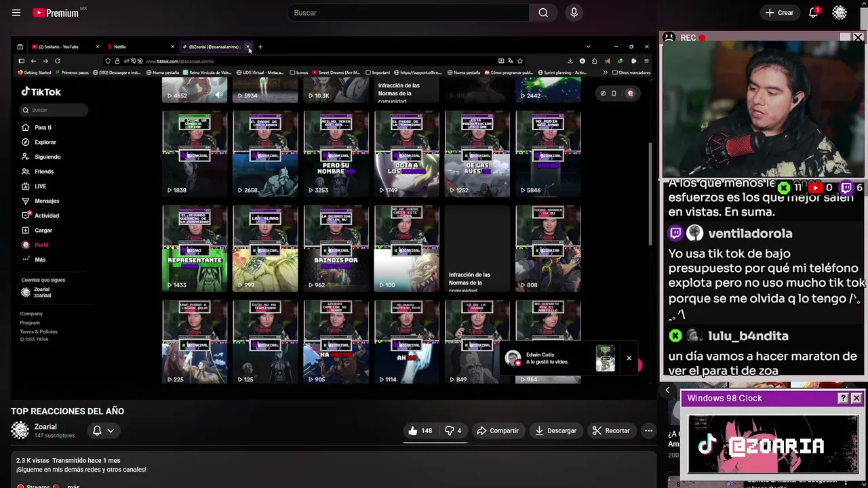868x488 pixels.
Task: Start voice search with microphone icon
Action: (x=574, y=13)
